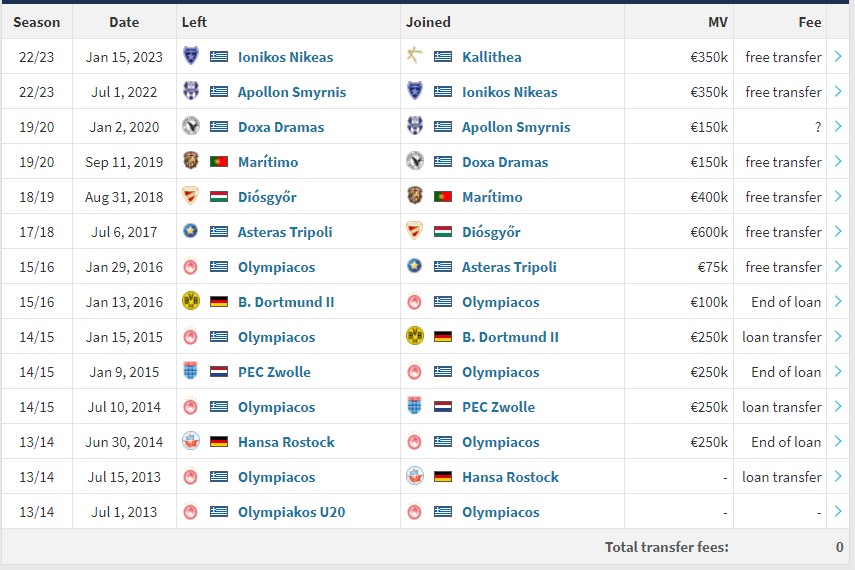The width and height of the screenshot is (855, 570).
Task: Click the Netherlands flag beside PEC Zwolle in the Left column
Action: pos(219,372)
